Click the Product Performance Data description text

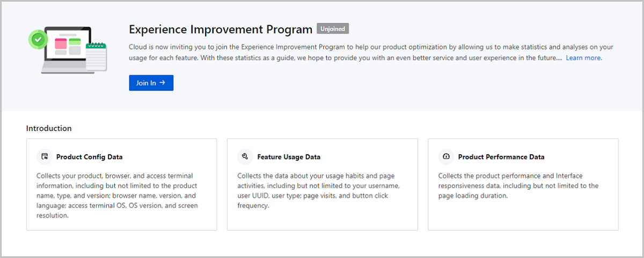click(x=518, y=186)
